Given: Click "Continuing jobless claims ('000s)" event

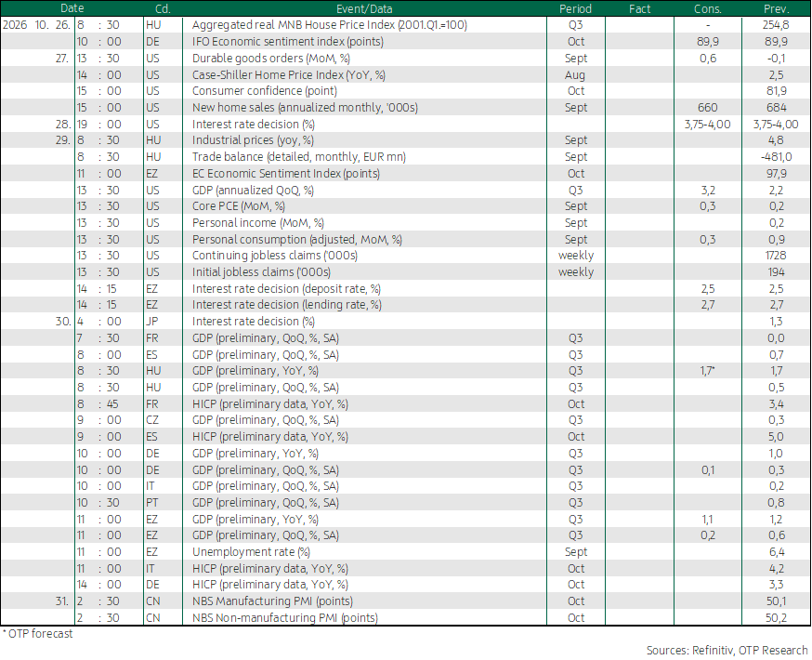Looking at the screenshot, I should click(x=275, y=255).
